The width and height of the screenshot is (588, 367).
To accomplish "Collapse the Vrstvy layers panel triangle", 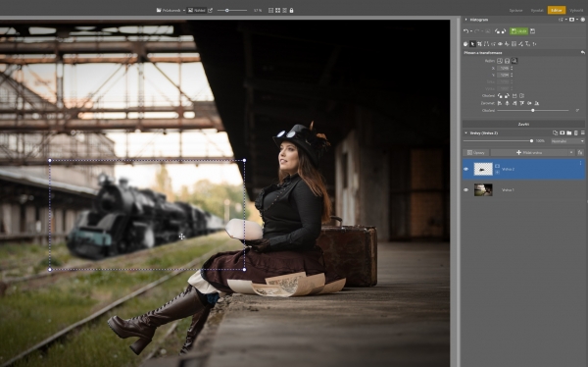I will (466, 133).
